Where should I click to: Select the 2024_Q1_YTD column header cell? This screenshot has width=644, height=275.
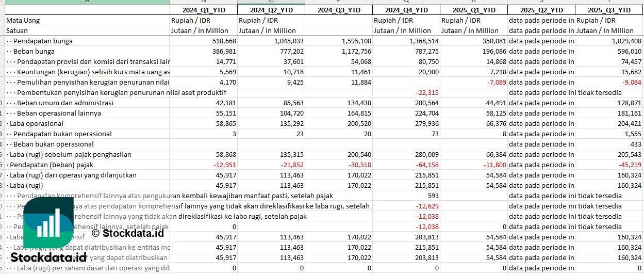204,10
